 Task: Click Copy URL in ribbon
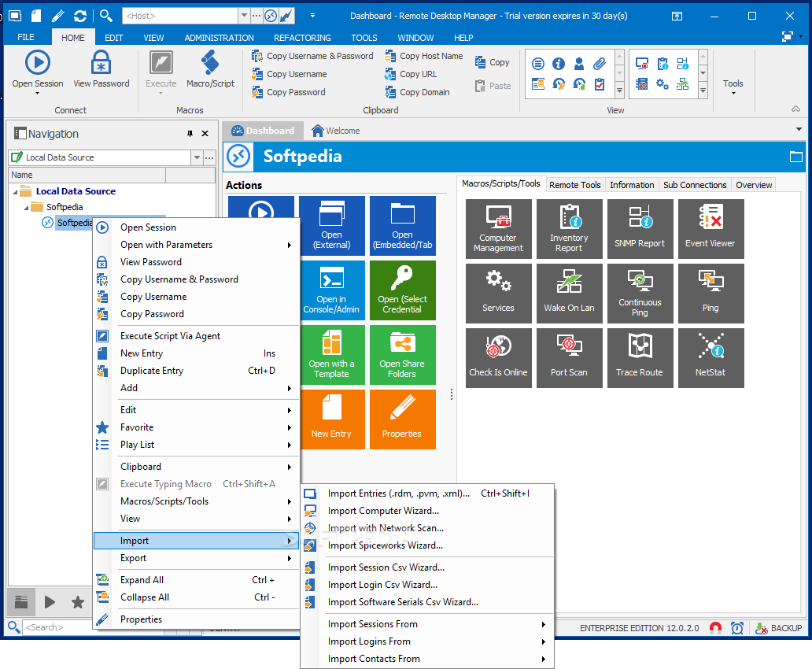coord(412,74)
